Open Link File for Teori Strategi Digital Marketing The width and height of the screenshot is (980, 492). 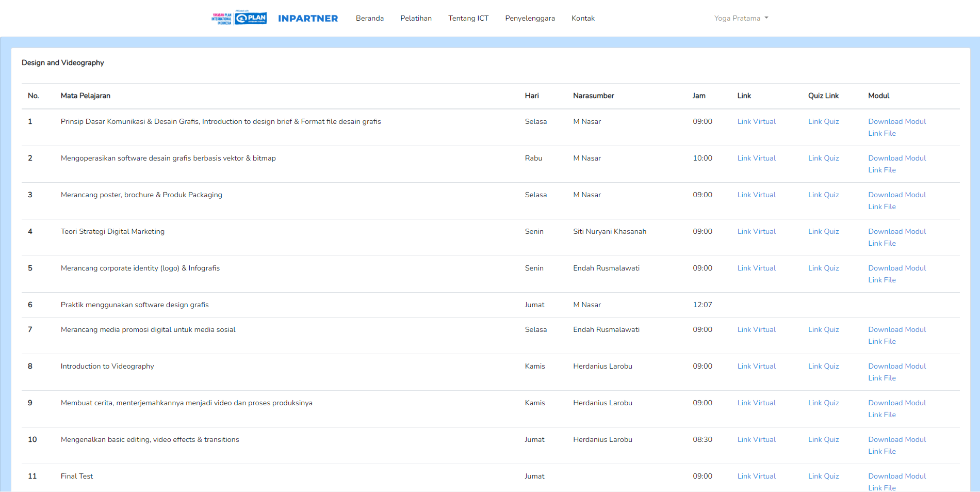pyautogui.click(x=881, y=243)
